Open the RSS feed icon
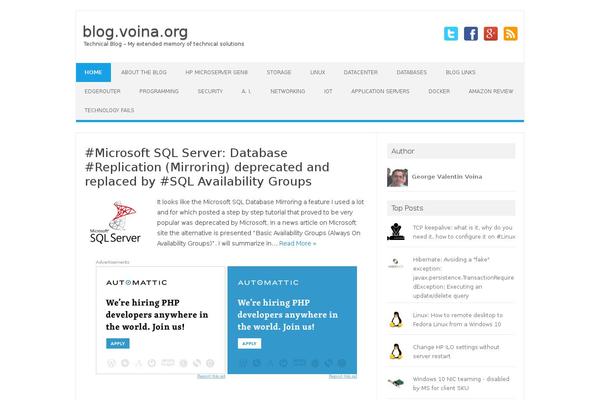The image size is (600, 400). pyautogui.click(x=510, y=33)
